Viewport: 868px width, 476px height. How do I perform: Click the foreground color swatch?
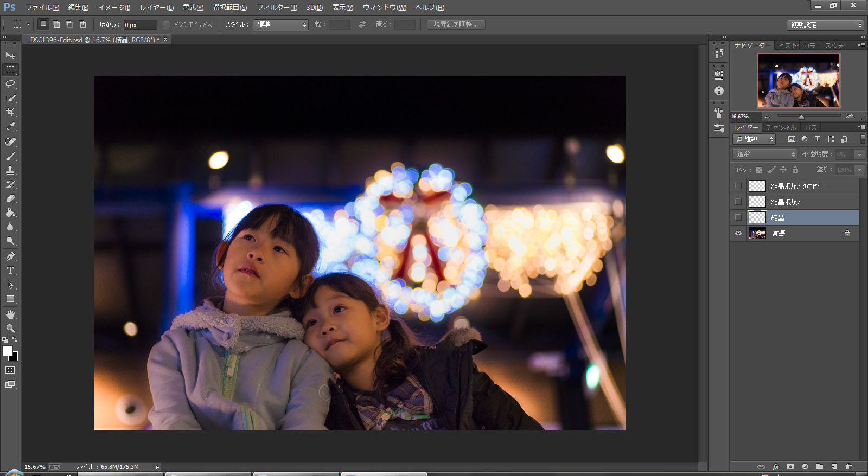(8, 351)
